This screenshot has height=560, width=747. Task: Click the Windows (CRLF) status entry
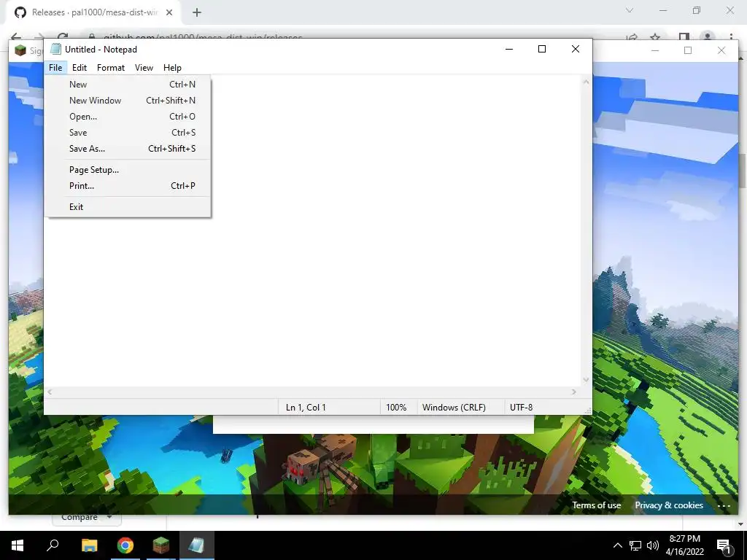click(454, 408)
